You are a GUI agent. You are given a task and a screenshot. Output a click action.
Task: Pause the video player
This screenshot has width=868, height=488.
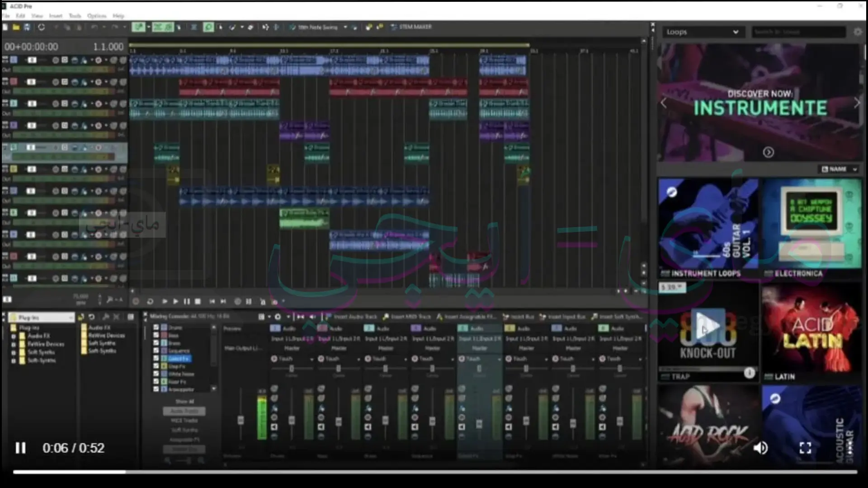pyautogui.click(x=20, y=448)
